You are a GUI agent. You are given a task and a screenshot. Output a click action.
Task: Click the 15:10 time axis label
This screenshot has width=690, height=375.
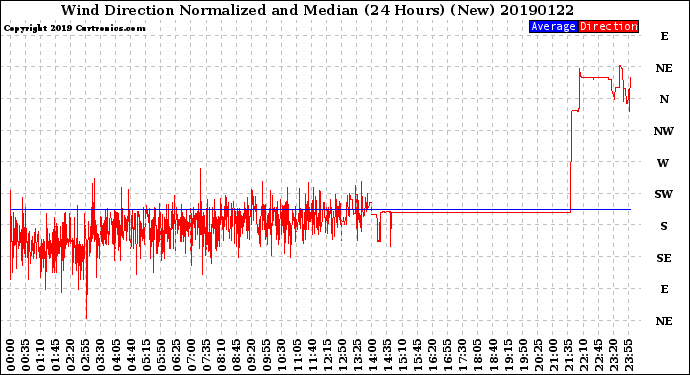click(x=402, y=355)
